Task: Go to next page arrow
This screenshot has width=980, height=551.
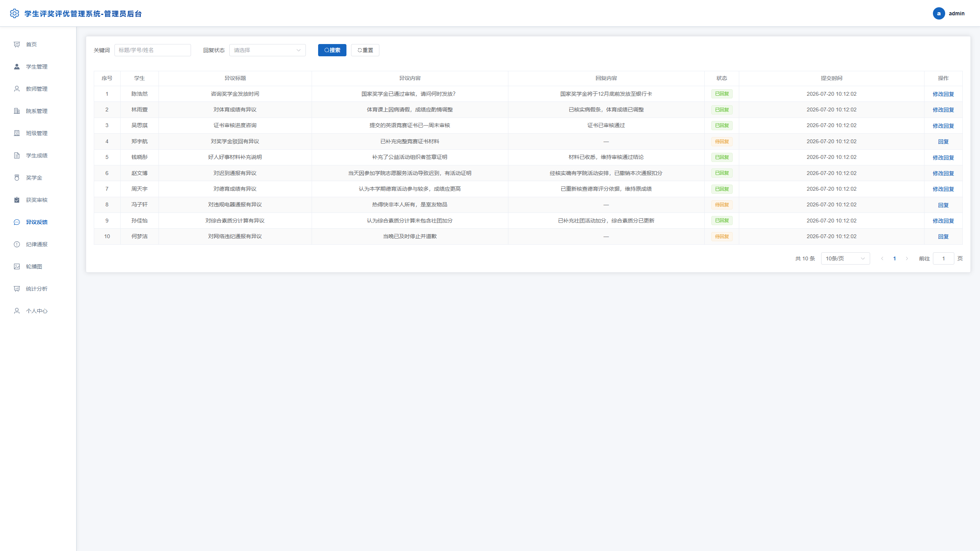Action: point(907,258)
